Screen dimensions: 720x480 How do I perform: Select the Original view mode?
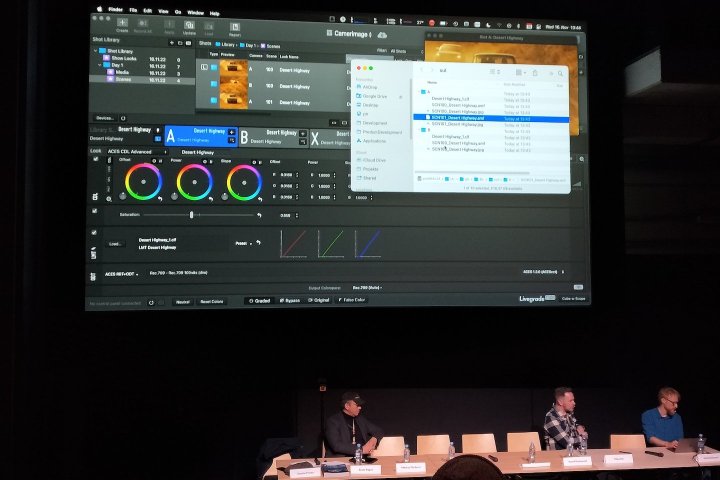tap(319, 300)
